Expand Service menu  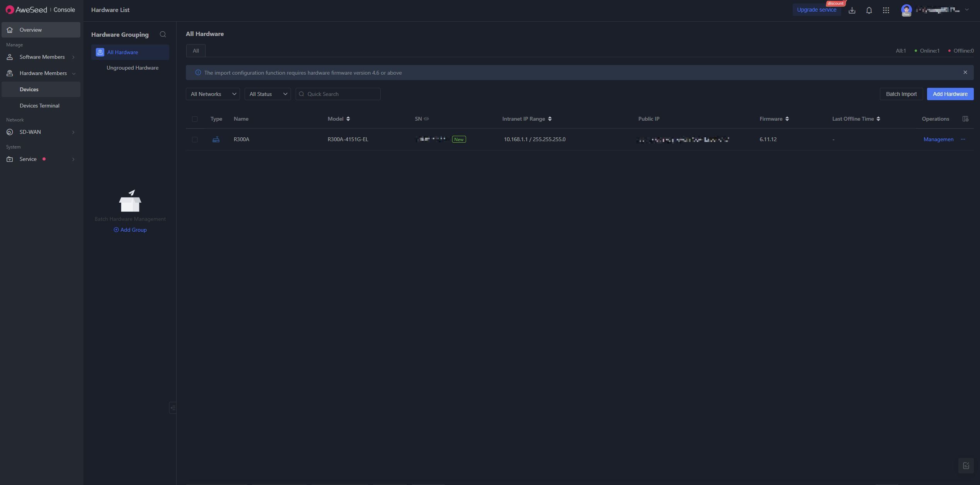tap(41, 159)
